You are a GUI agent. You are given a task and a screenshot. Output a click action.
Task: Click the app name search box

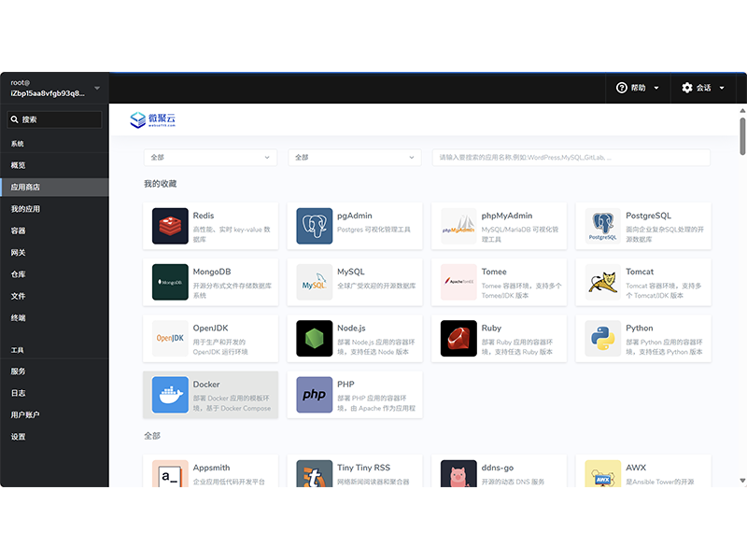[x=571, y=158]
